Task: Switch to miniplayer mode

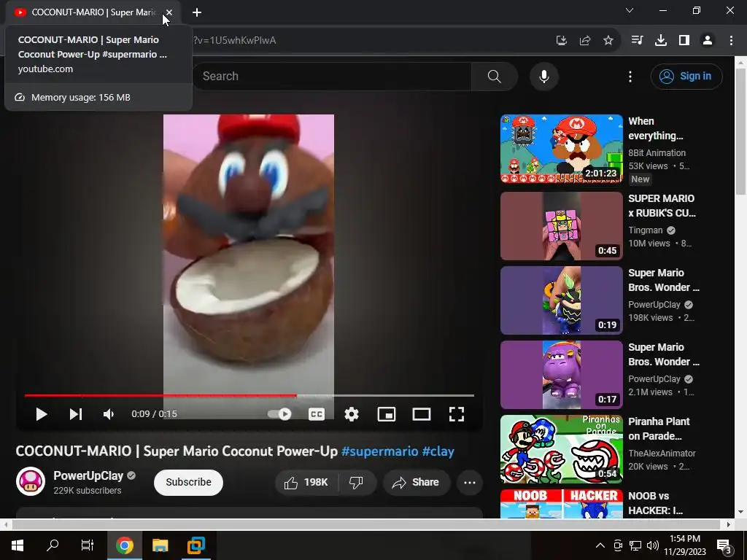Action: pos(387,414)
